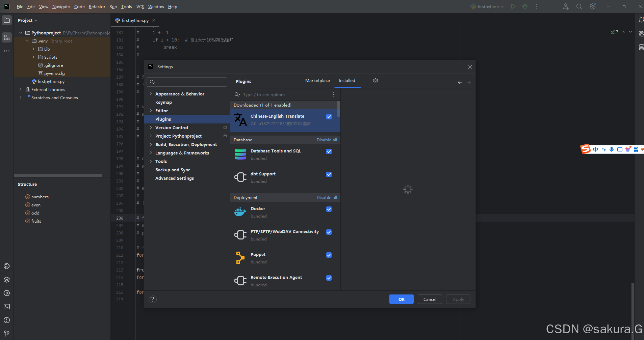
Task: Expand Appearance & Behavior settings
Action: (151, 94)
